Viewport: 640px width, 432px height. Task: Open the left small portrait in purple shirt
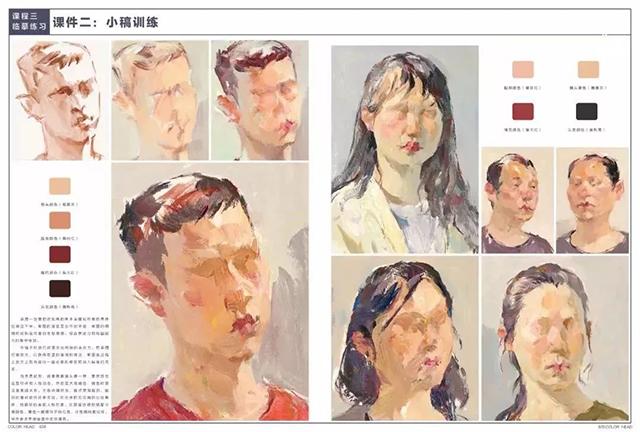click(517, 200)
